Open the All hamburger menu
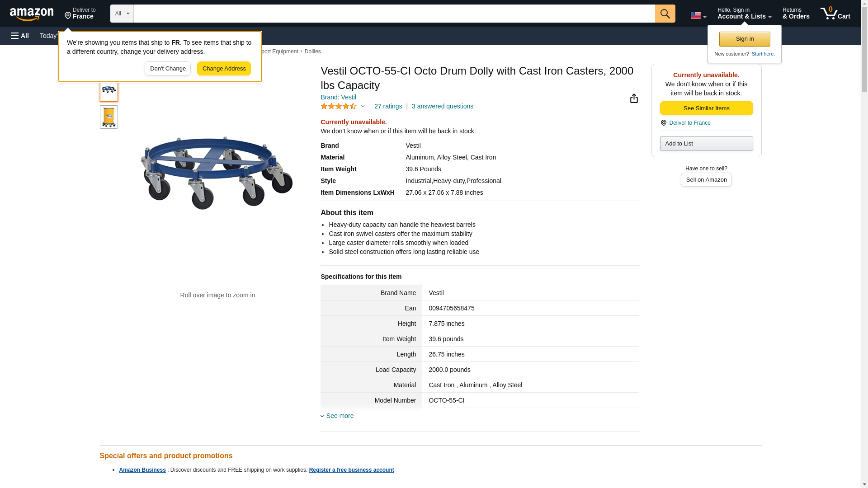Viewport: 868px width, 488px height. pyautogui.click(x=20, y=36)
